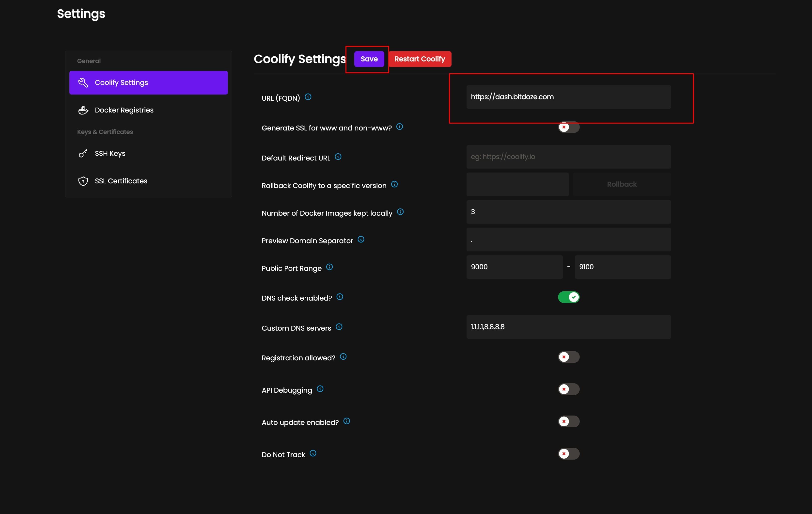Enable the Registration allowed toggle
Image resolution: width=812 pixels, height=514 pixels.
click(x=569, y=357)
